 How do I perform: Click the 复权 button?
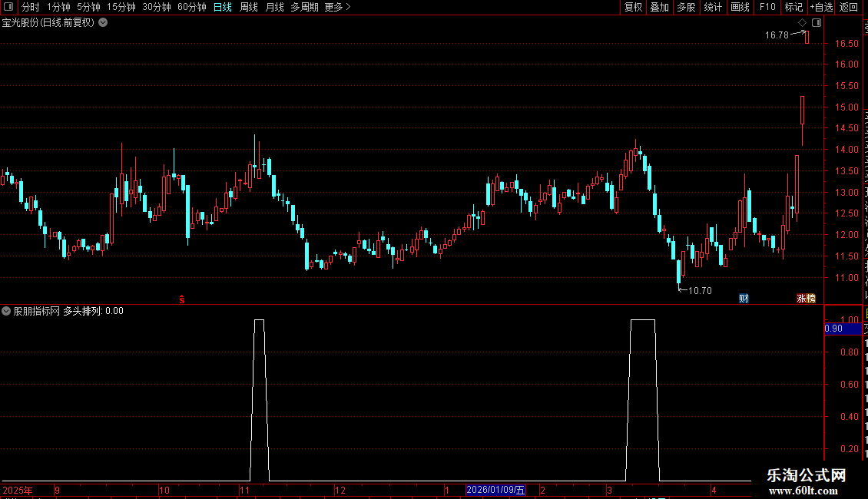click(x=633, y=7)
